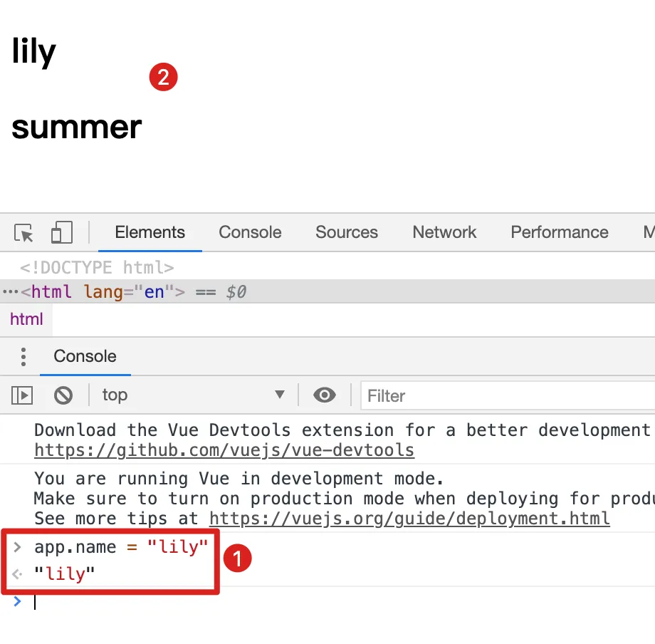The width and height of the screenshot is (655, 644).
Task: Toggle the device toolbar icon
Action: coord(62,232)
